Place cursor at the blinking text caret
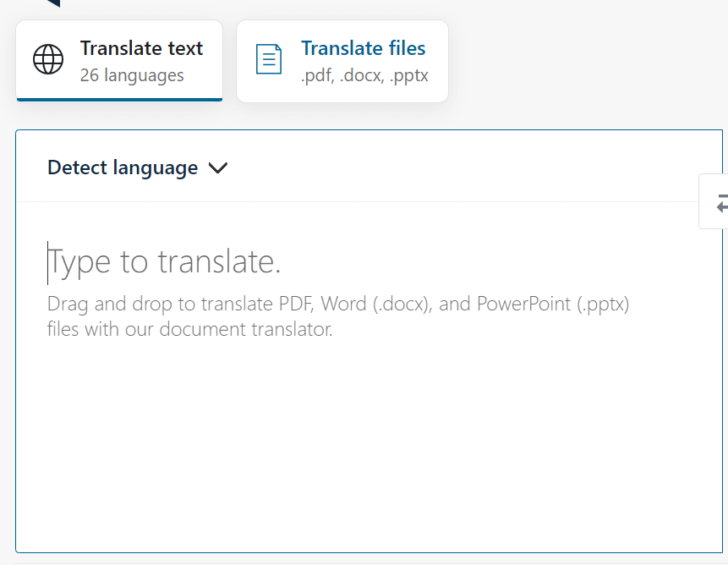 tap(48, 262)
